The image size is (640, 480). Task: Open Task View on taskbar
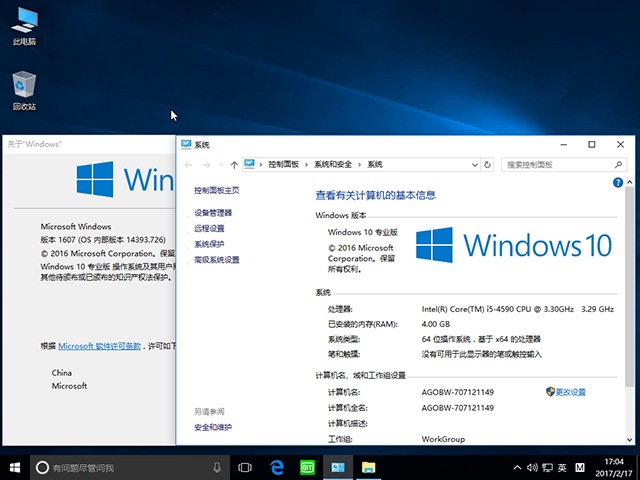pyautogui.click(x=245, y=467)
